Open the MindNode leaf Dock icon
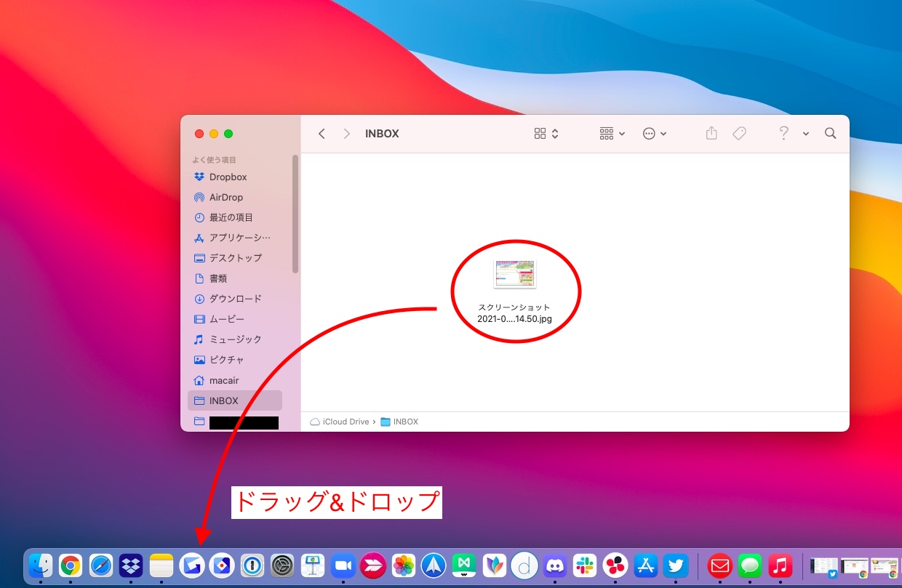The width and height of the screenshot is (902, 588). (x=495, y=565)
